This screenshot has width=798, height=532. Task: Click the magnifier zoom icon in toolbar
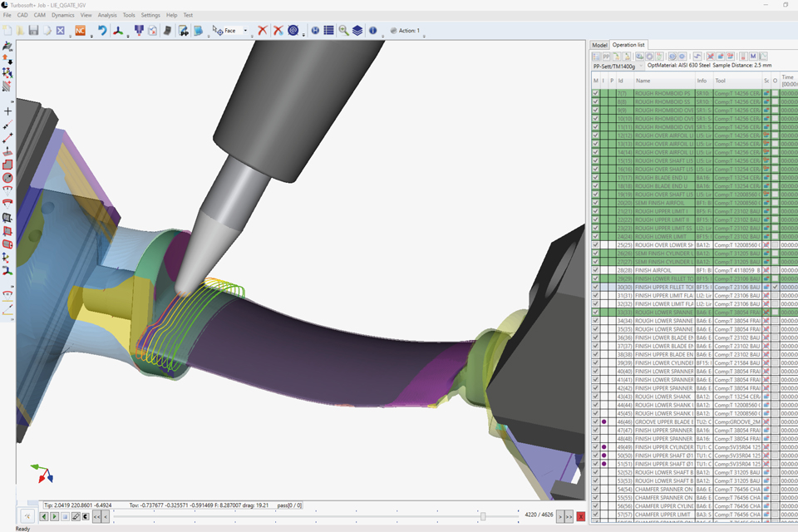click(x=342, y=31)
